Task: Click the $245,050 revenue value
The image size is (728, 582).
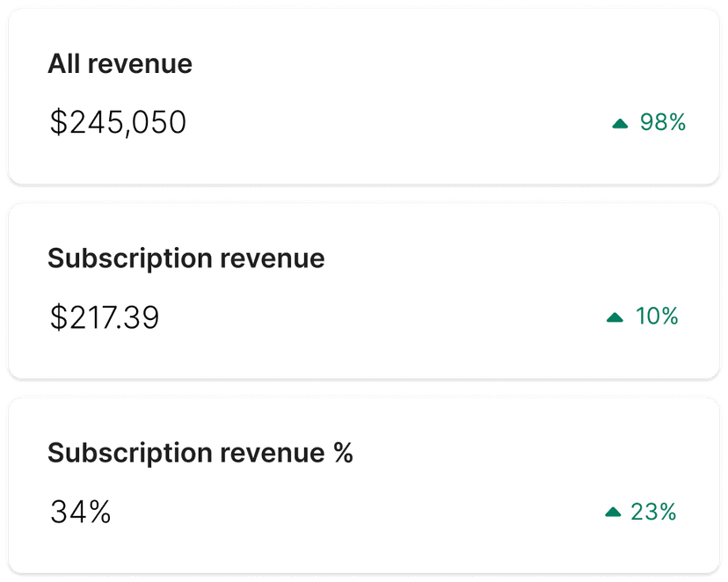Action: coord(118,122)
